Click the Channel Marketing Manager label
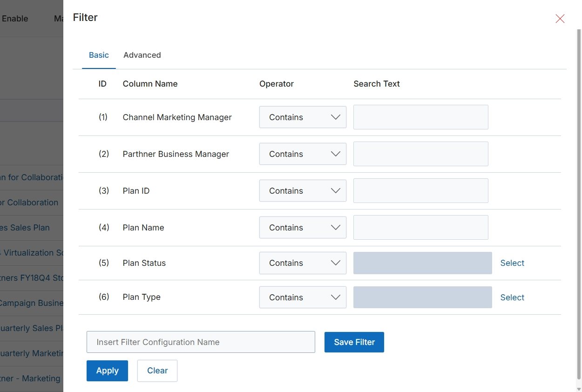 click(177, 117)
